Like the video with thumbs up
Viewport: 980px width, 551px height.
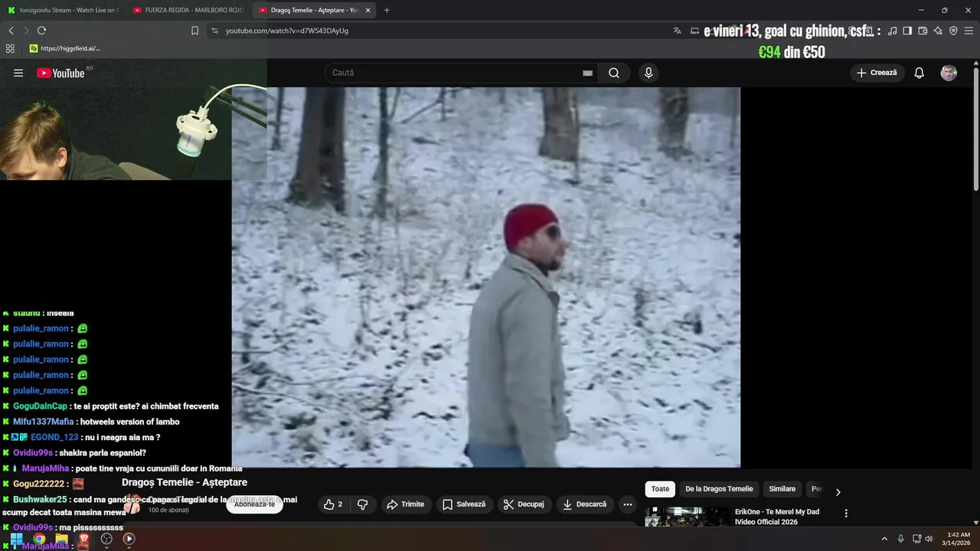[333, 504]
